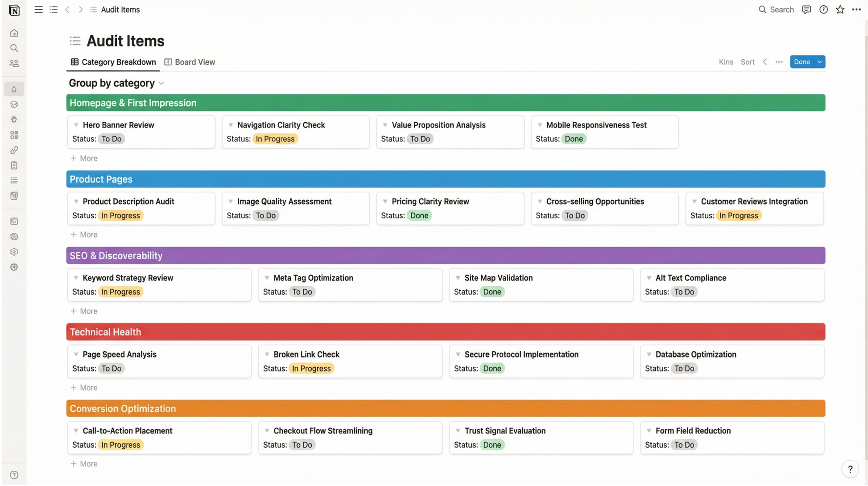Expand the Hero Banner Review card toggle
The height and width of the screenshot is (486, 868).
[76, 125]
